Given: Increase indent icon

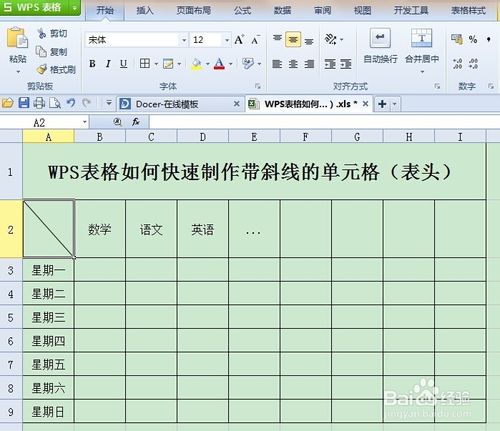Looking at the screenshot, I should (x=346, y=64).
